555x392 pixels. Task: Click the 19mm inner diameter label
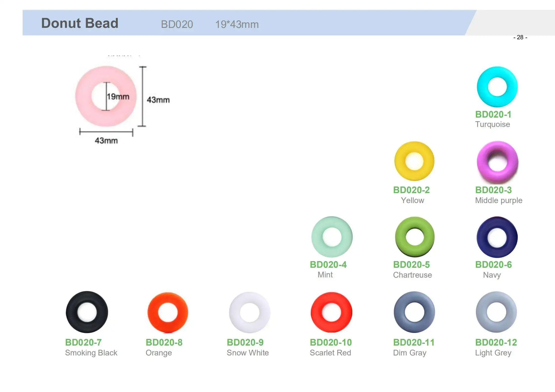[118, 96]
